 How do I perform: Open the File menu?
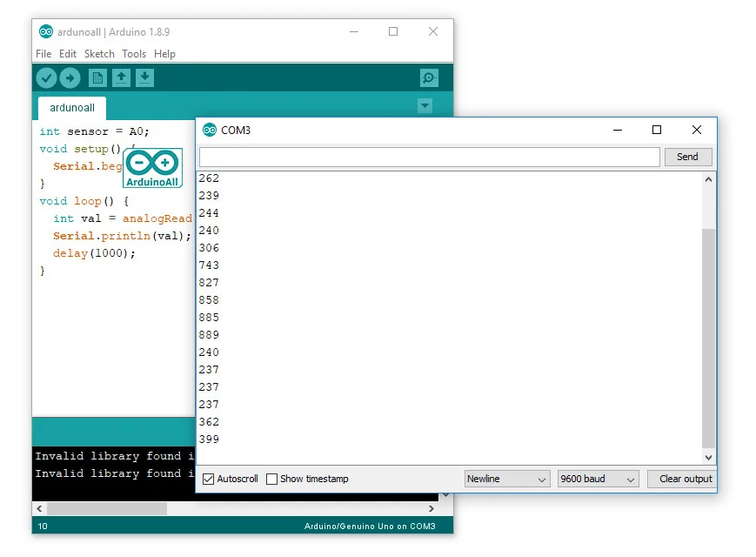pyautogui.click(x=43, y=54)
